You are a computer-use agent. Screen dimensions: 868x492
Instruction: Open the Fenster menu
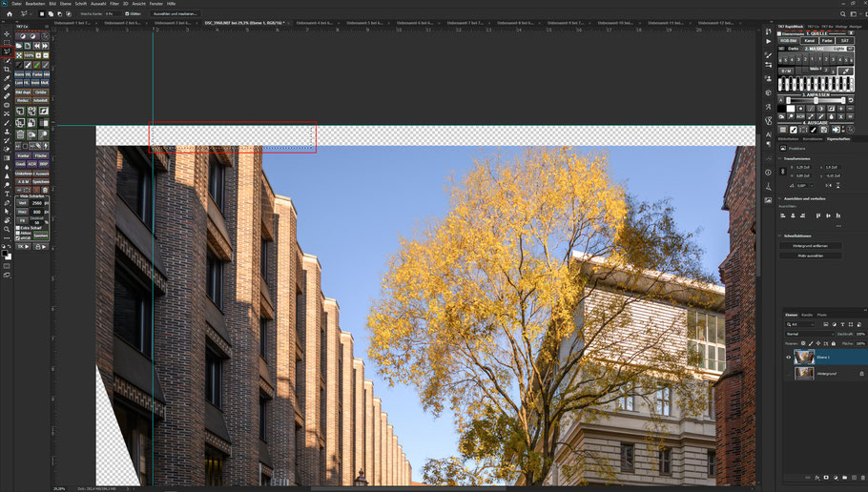coord(156,3)
